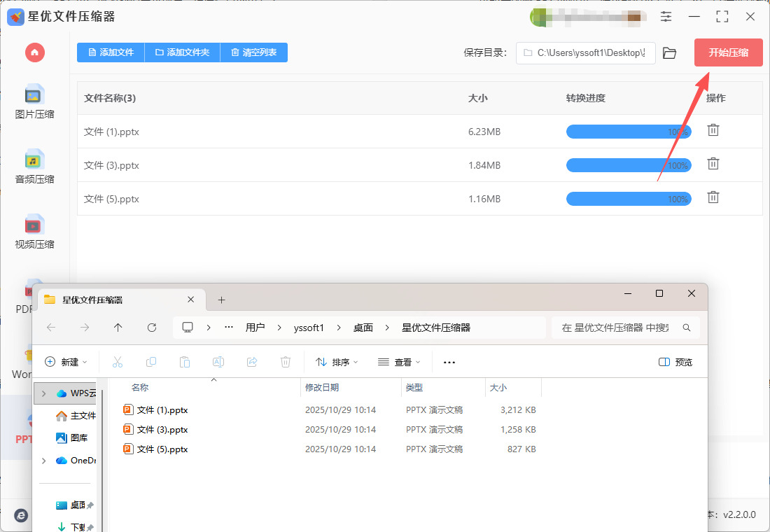The image size is (770, 532).
Task: Click the 添加文件 add file button
Action: [111, 52]
